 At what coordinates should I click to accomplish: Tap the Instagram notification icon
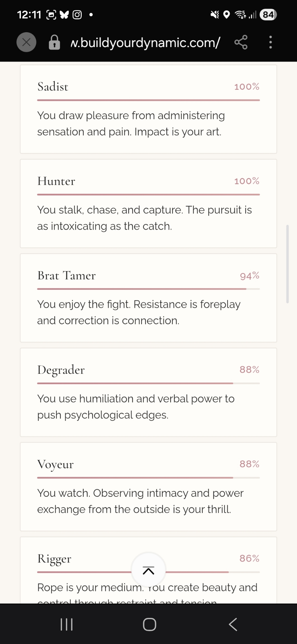click(x=77, y=15)
